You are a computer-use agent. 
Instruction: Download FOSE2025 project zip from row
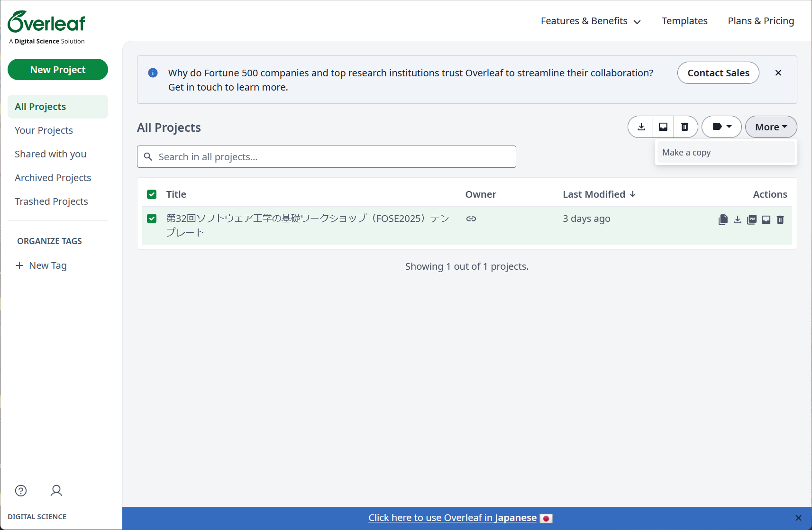click(x=738, y=219)
